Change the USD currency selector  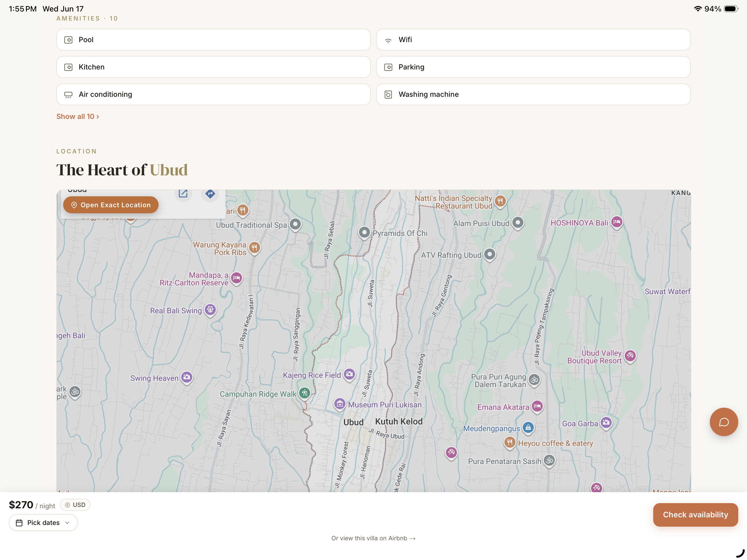[x=75, y=504]
